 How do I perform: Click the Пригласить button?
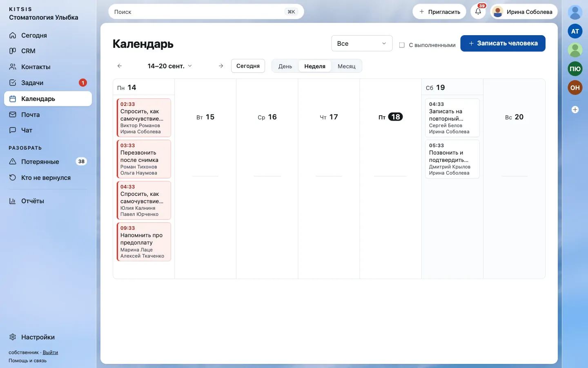440,12
